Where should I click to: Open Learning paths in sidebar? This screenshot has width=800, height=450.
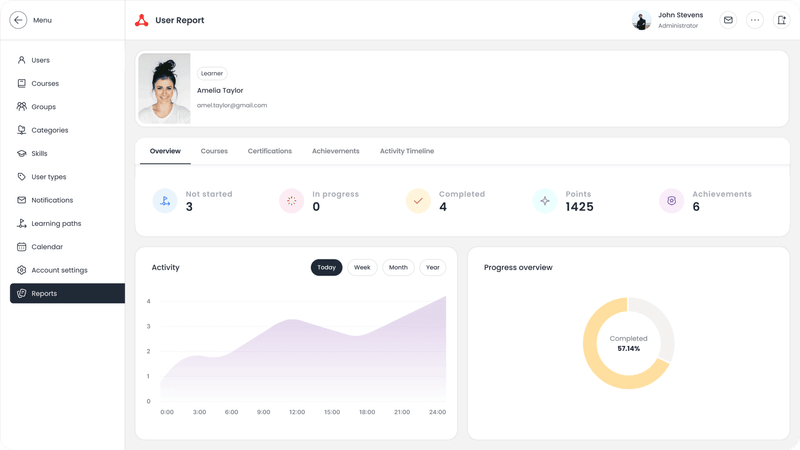click(x=56, y=224)
